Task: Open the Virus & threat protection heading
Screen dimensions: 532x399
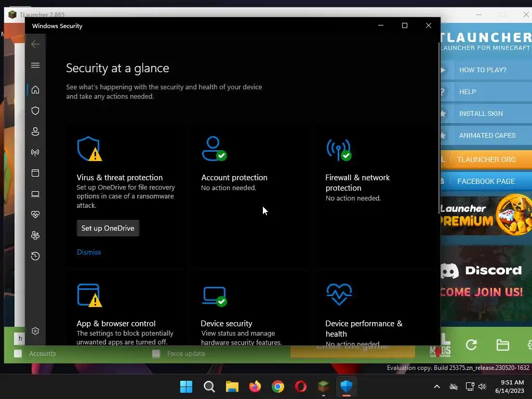Action: coord(120,178)
